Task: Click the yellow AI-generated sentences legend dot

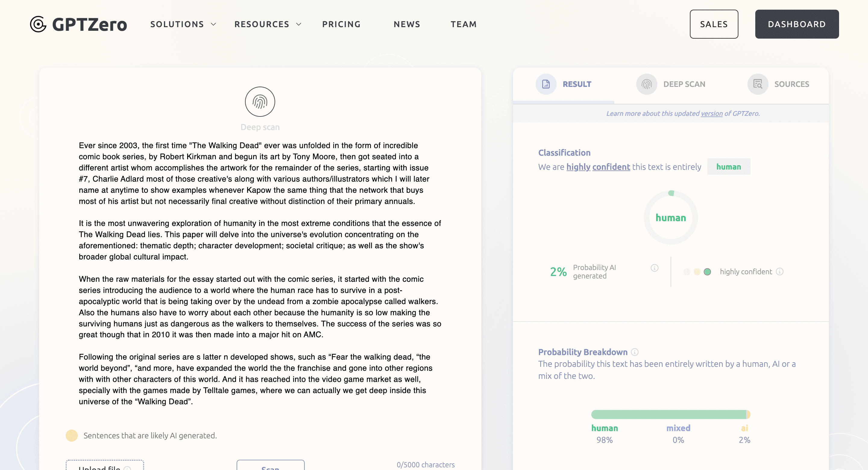Action: (71, 436)
